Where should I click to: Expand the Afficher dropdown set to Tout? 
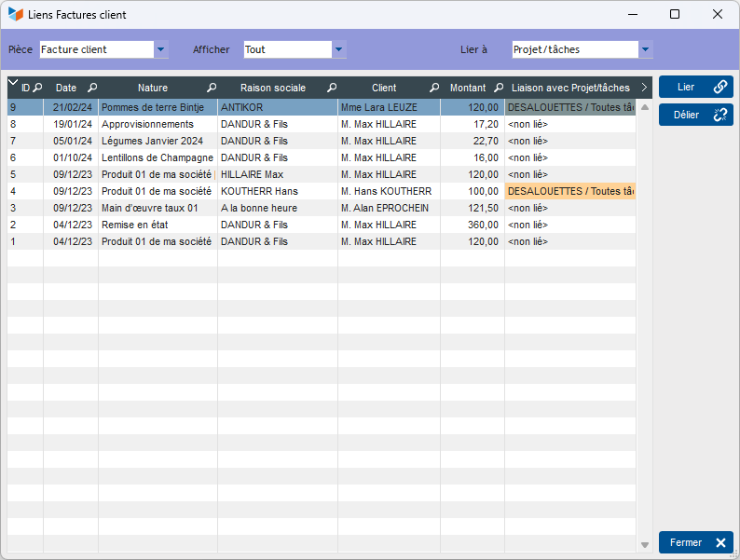click(339, 49)
